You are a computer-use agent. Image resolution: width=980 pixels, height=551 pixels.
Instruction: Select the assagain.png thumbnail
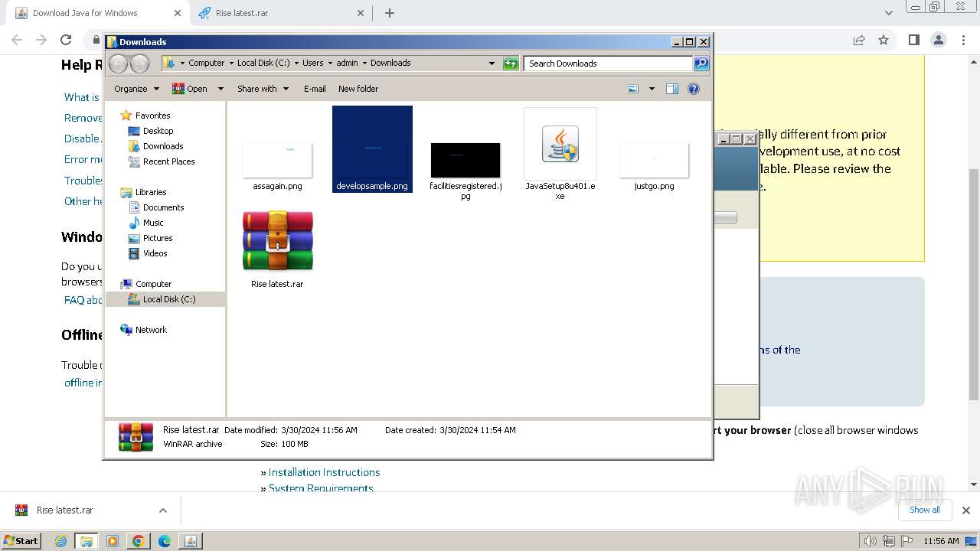click(277, 160)
